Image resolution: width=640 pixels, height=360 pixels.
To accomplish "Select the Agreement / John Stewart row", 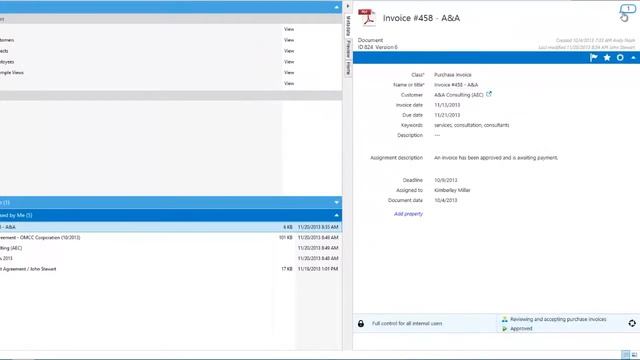I will coord(171,269).
